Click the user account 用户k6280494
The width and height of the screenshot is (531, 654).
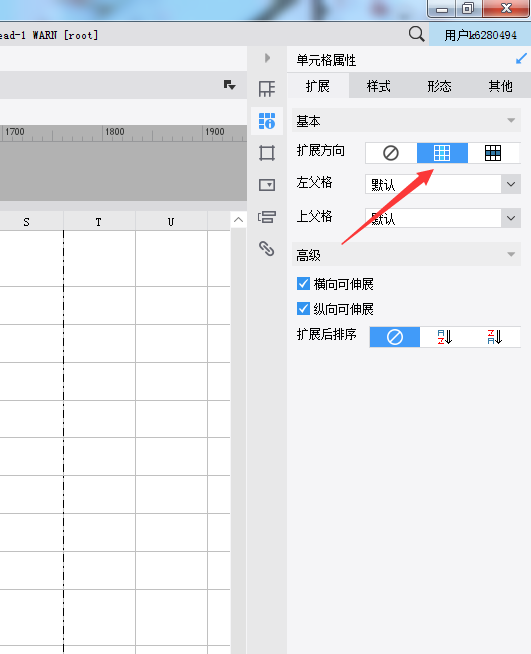tap(480, 35)
